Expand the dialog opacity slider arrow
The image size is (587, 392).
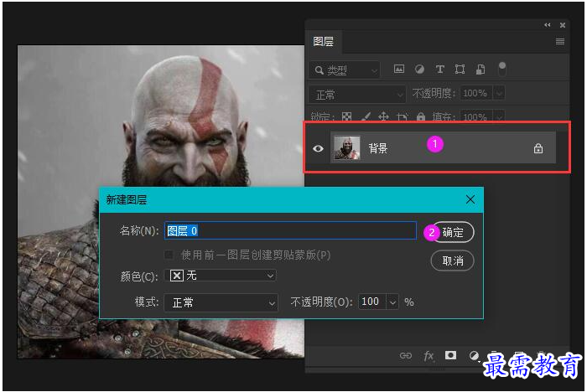(392, 302)
